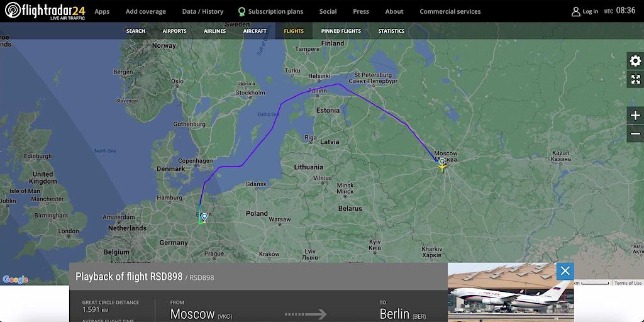The height and width of the screenshot is (322, 644).
Task: Open Subscription plans
Action: click(270, 11)
